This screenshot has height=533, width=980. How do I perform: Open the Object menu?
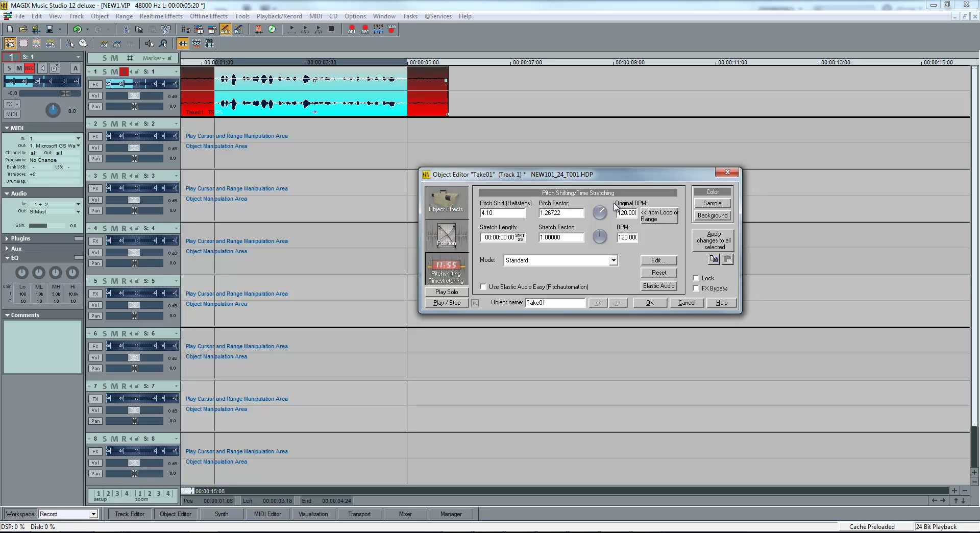pos(100,16)
